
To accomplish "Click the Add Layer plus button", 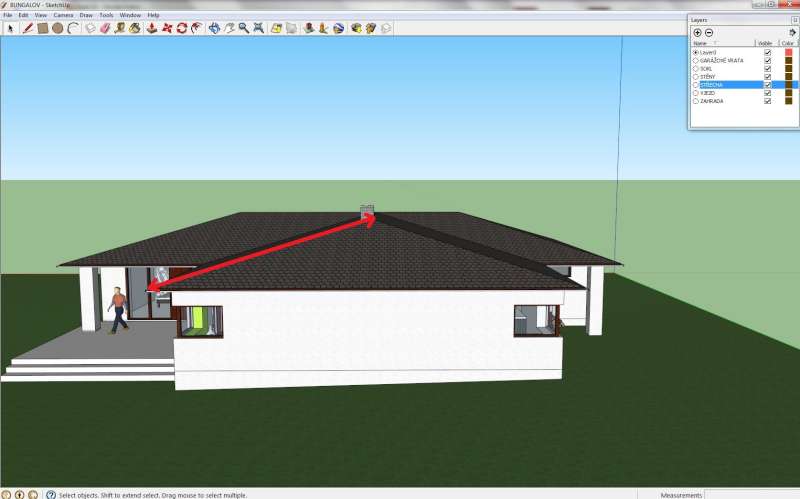I will [697, 33].
